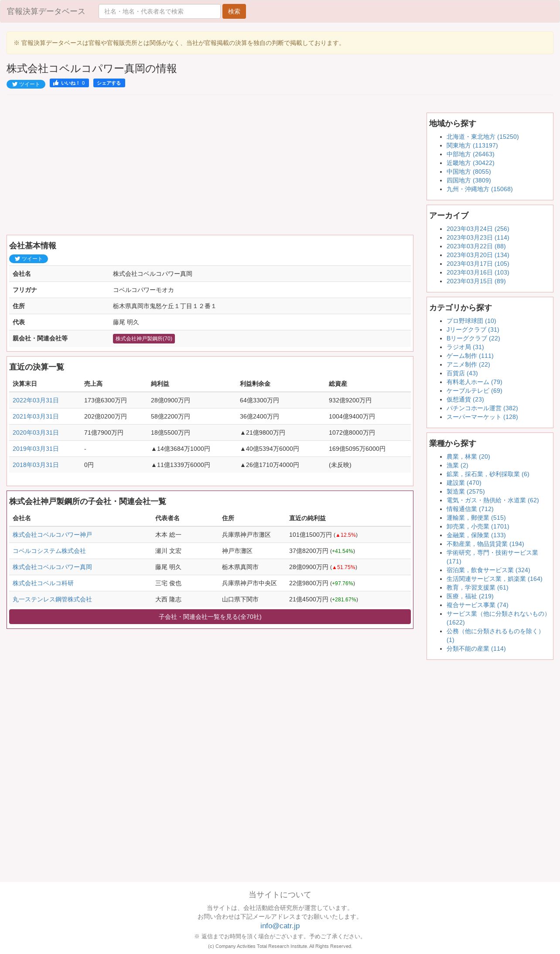Open 建設業 (470) industry

coord(464,483)
